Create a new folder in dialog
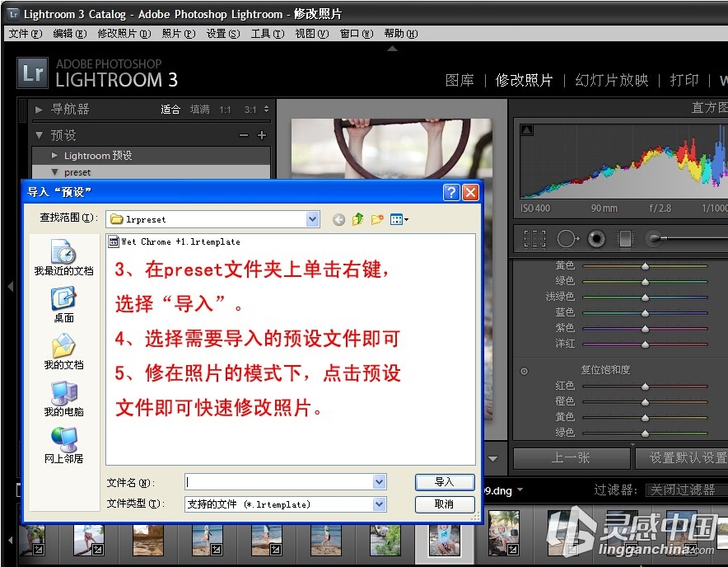Viewport: 728px width, 567px height. coord(377,219)
